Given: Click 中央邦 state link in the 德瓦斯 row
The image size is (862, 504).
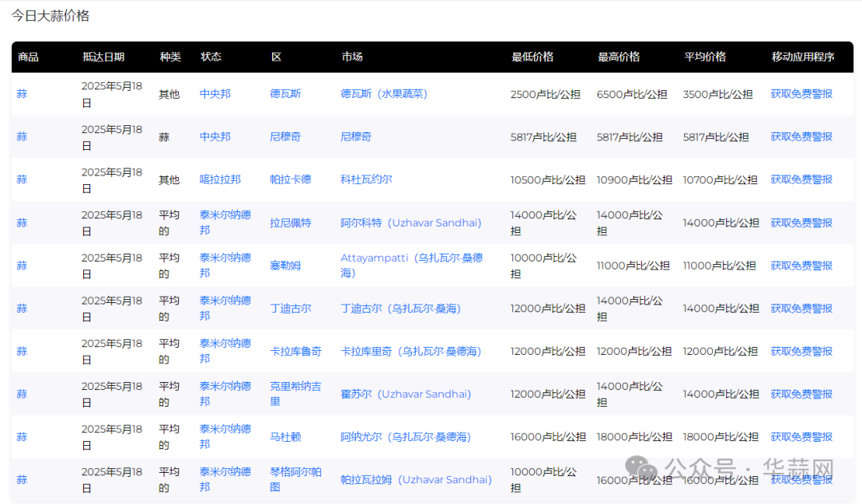Looking at the screenshot, I should [215, 94].
